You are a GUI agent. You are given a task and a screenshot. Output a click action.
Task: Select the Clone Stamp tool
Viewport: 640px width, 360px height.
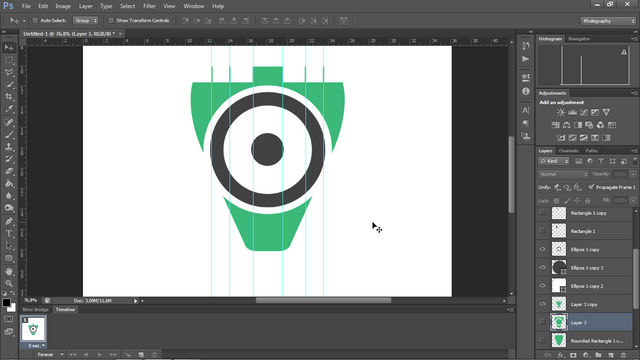[x=9, y=147]
